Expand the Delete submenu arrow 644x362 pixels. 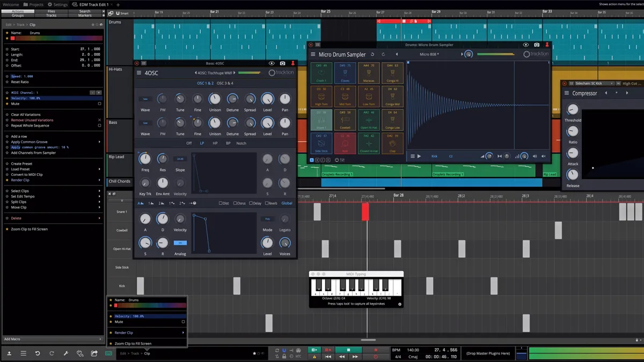click(99, 218)
